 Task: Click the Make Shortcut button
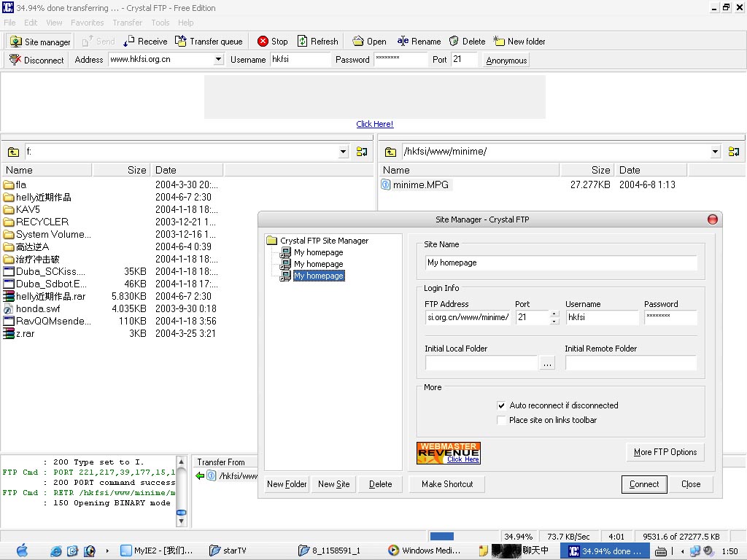click(447, 484)
